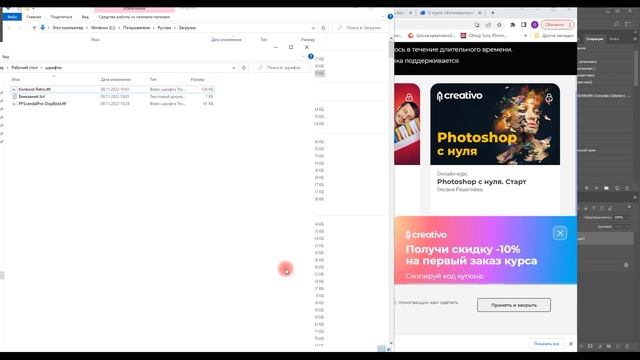The width and height of the screenshot is (640, 360).
Task: Open the Другие закладки bookmarks folder
Action: coord(554,36)
